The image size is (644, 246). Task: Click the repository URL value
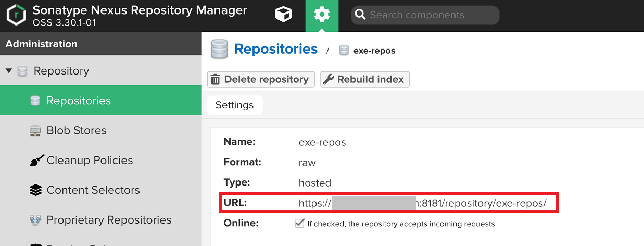point(422,203)
